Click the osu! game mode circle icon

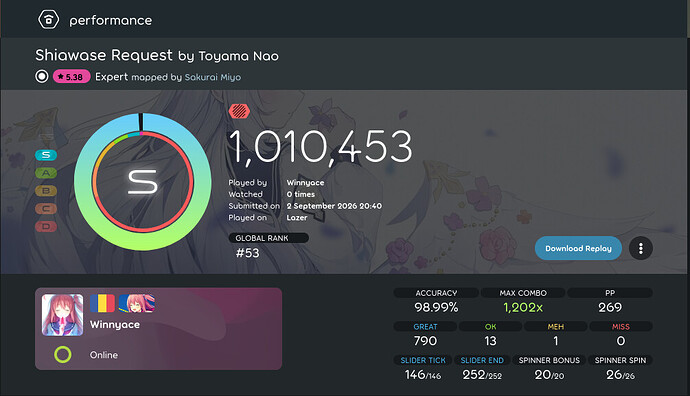pyautogui.click(x=42, y=77)
